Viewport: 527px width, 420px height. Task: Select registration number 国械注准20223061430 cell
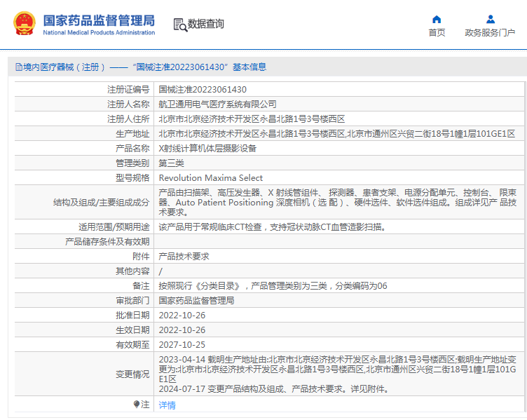(x=203, y=90)
